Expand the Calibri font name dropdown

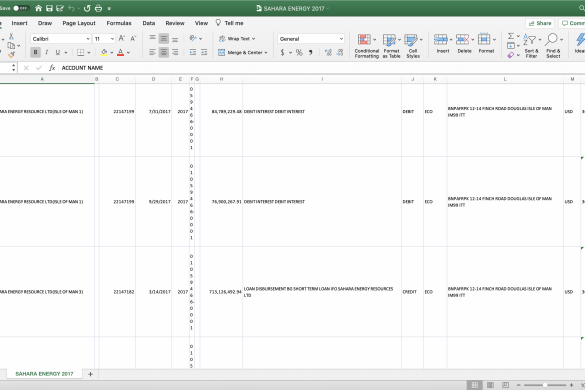coord(88,39)
